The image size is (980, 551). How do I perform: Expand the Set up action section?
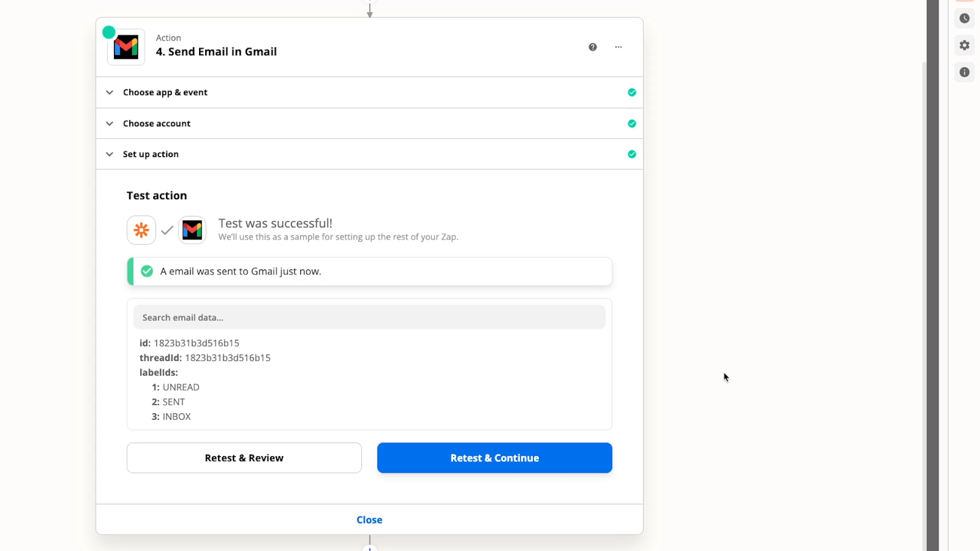369,154
